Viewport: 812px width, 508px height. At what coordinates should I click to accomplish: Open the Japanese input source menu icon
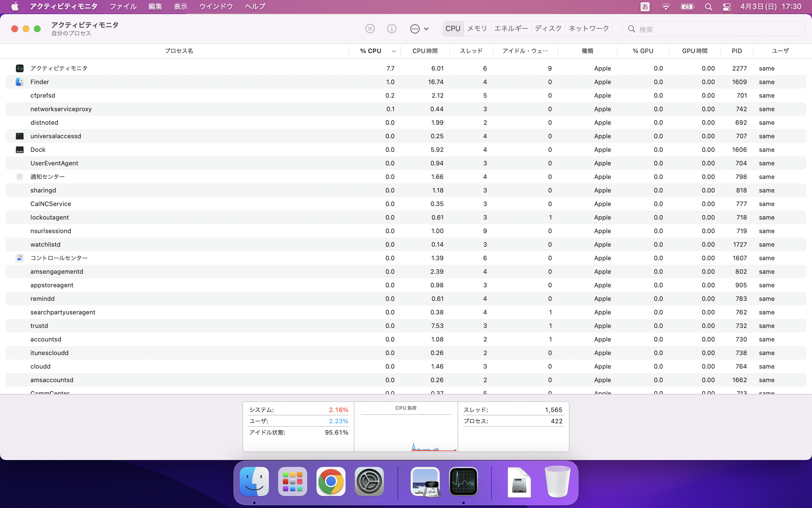[645, 7]
